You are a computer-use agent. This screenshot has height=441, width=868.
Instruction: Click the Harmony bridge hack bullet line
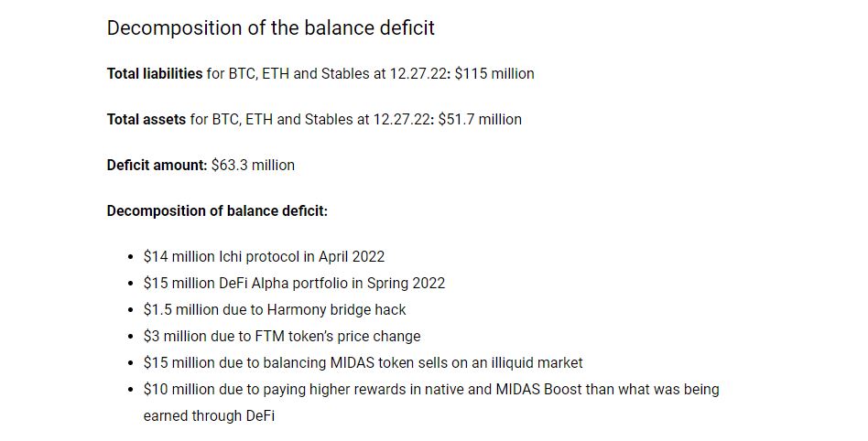pos(275,310)
